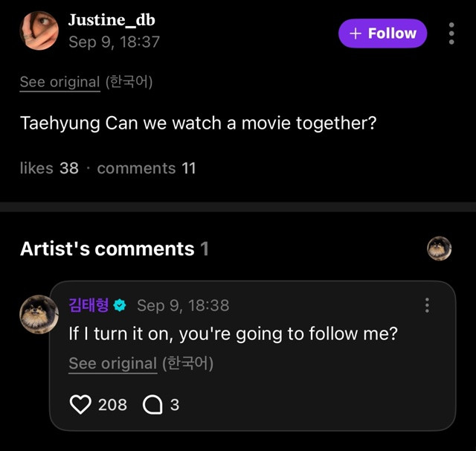
Task: View the post's 38 likes
Action: pos(49,168)
